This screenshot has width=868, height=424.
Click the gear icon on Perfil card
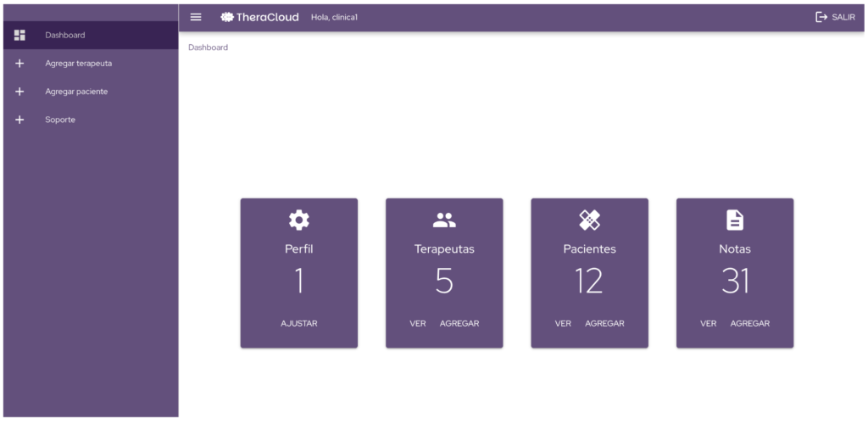[298, 220]
